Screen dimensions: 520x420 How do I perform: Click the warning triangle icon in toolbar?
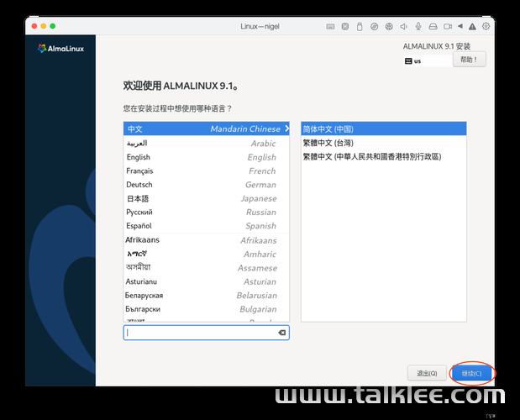472,27
